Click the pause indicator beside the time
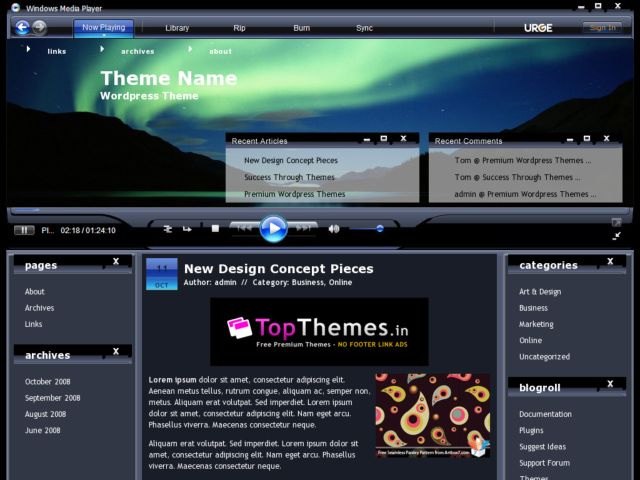The height and width of the screenshot is (480, 640). [24, 230]
